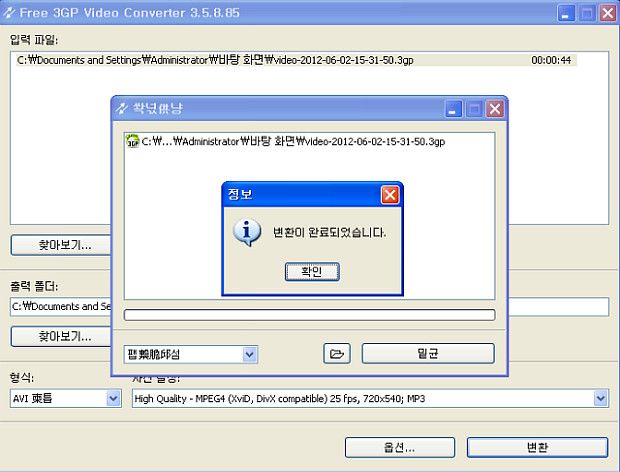Open the AVI format dropdown

pos(113,398)
